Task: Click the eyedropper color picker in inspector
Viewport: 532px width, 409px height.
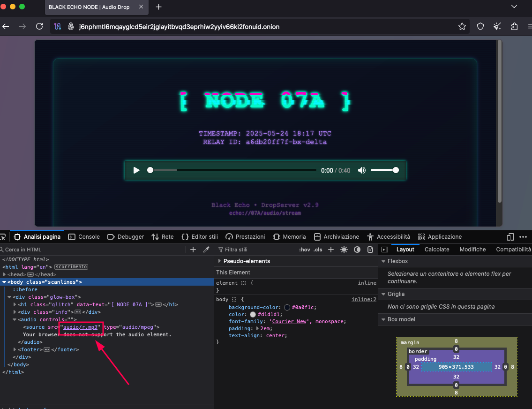Action: (206, 250)
